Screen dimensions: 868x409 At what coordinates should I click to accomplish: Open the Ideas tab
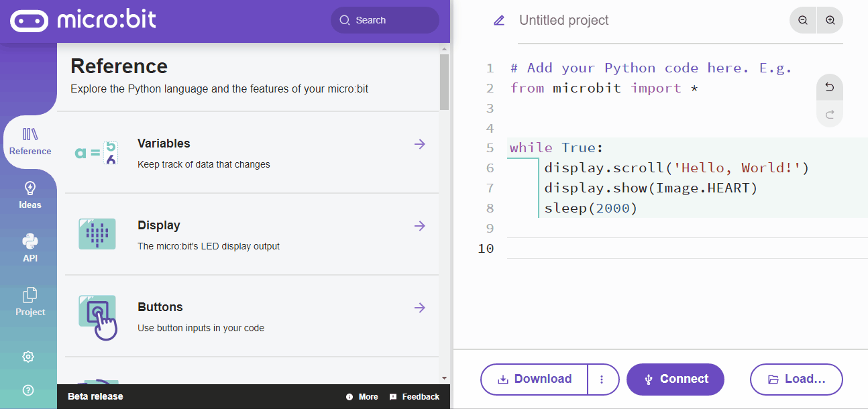click(30, 195)
